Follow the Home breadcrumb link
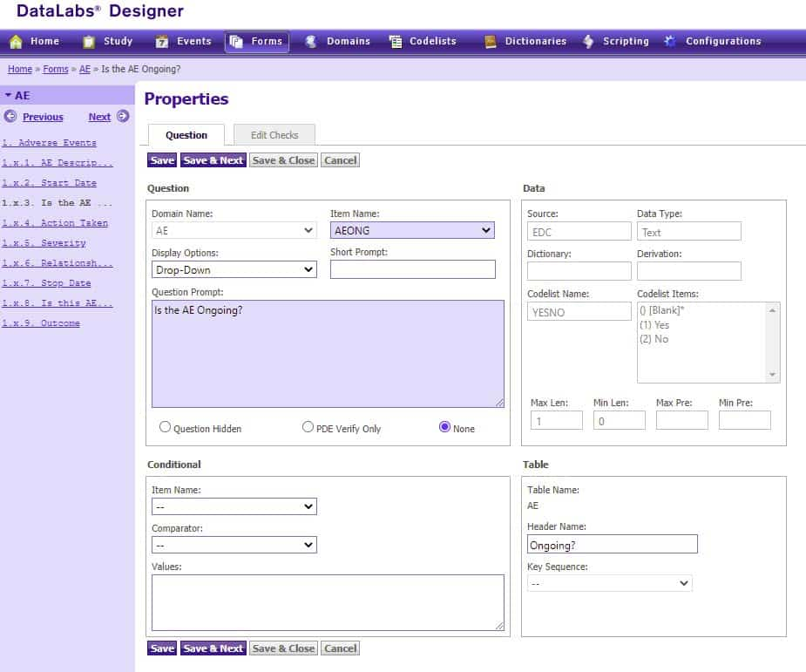The image size is (806, 672). [x=20, y=69]
